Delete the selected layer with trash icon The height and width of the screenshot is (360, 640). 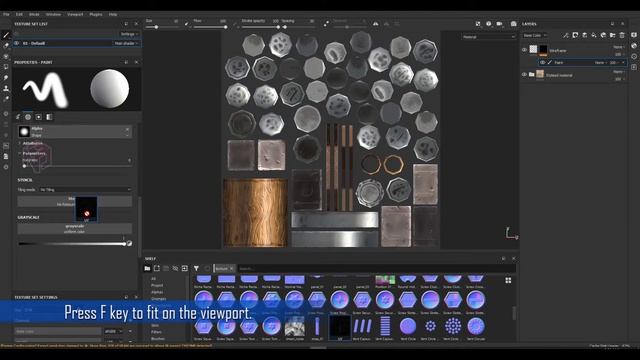(622, 36)
